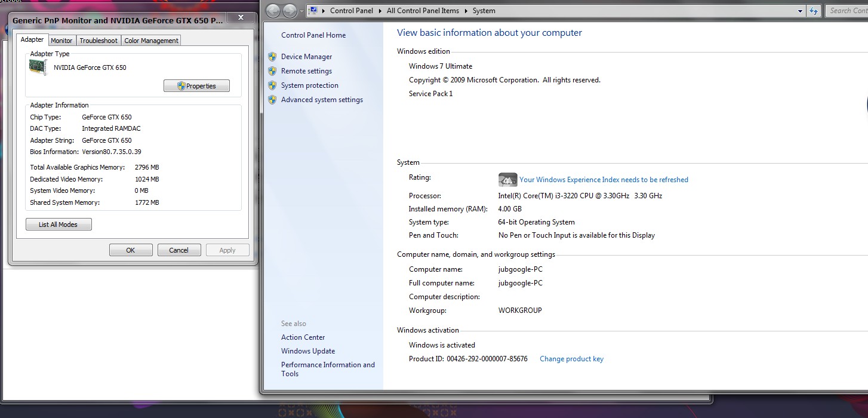
Task: Open the Color Management tab
Action: pos(151,41)
